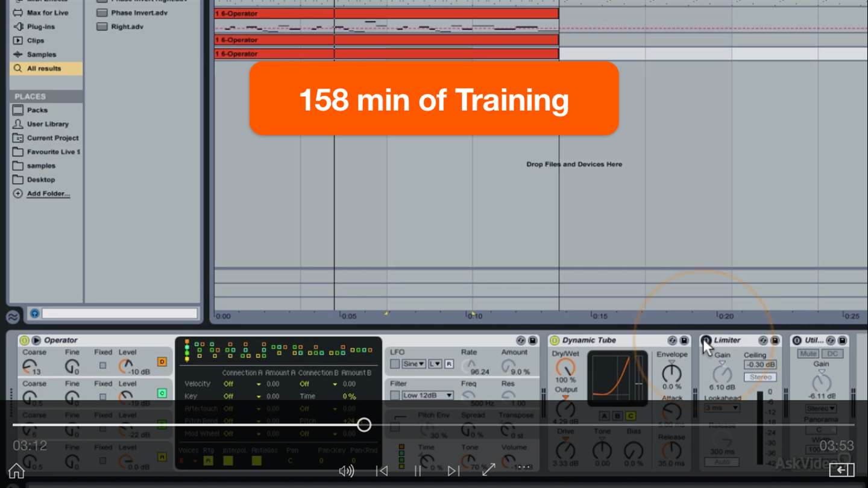The width and height of the screenshot is (868, 488).
Task: Enable Fixed mode for oscillator D
Action: point(102,365)
